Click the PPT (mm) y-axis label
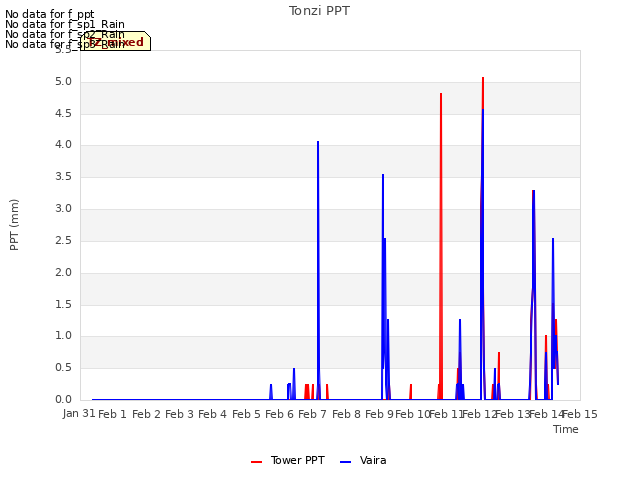 14,225
